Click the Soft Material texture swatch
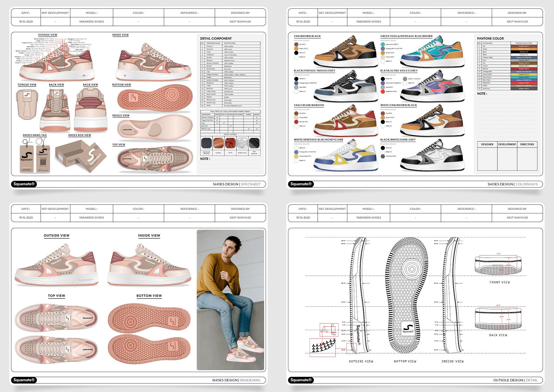Image resolution: width=554 pixels, height=392 pixels. coord(254,143)
